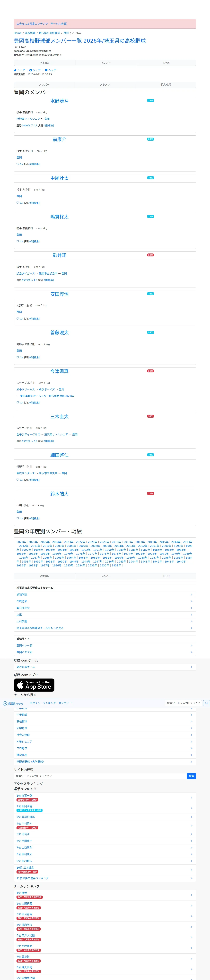Open the カテゴリ dropdown in navbar
The width and height of the screenshot is (210, 980).
click(x=65, y=703)
